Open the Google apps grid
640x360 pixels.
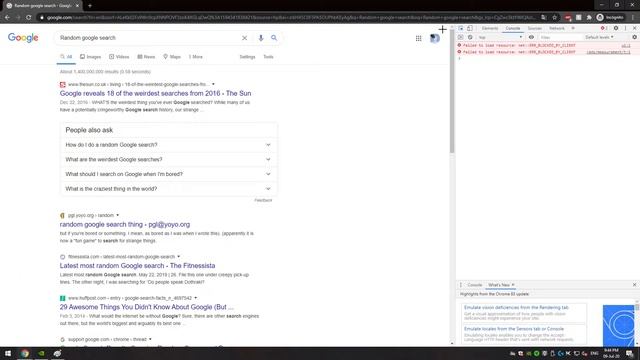pos(418,38)
